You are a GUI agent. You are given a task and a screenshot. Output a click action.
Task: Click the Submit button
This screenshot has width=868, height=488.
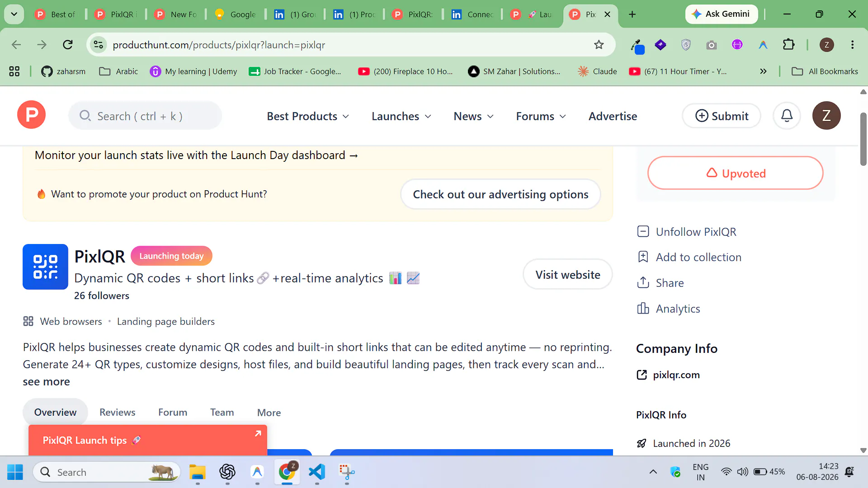(722, 116)
